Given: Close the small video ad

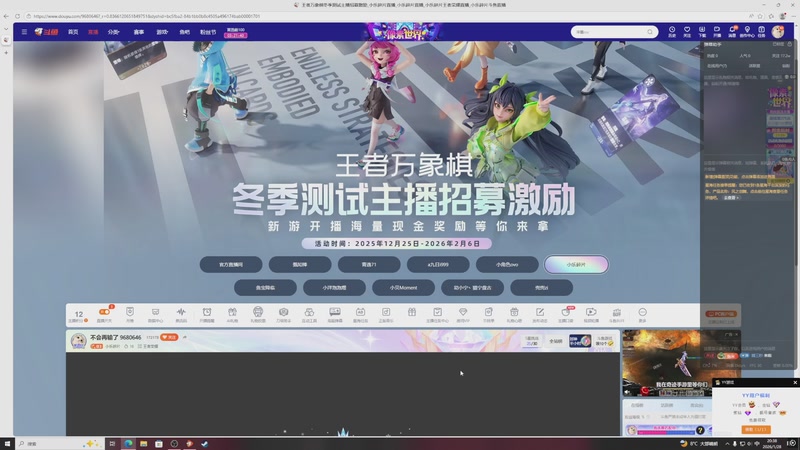Looking at the screenshot, I should point(736,334).
